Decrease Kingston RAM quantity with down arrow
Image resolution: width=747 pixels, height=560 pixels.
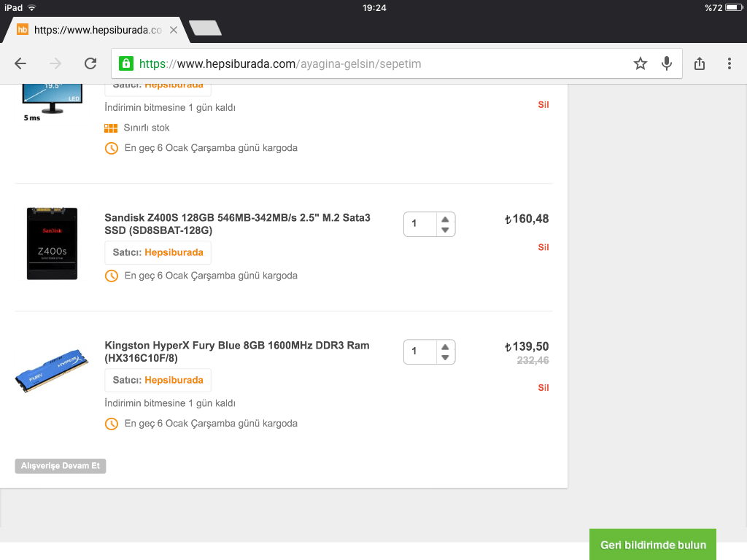click(x=445, y=357)
